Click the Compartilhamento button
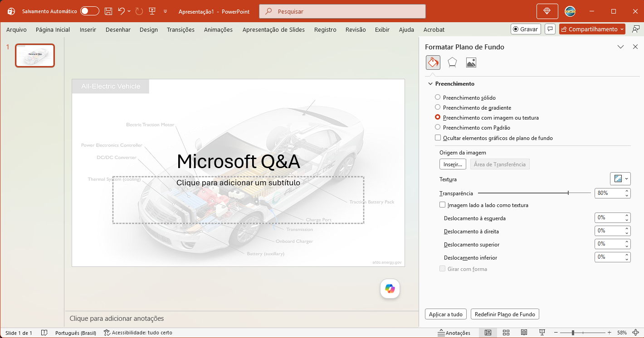This screenshot has height=338, width=644. [592, 29]
